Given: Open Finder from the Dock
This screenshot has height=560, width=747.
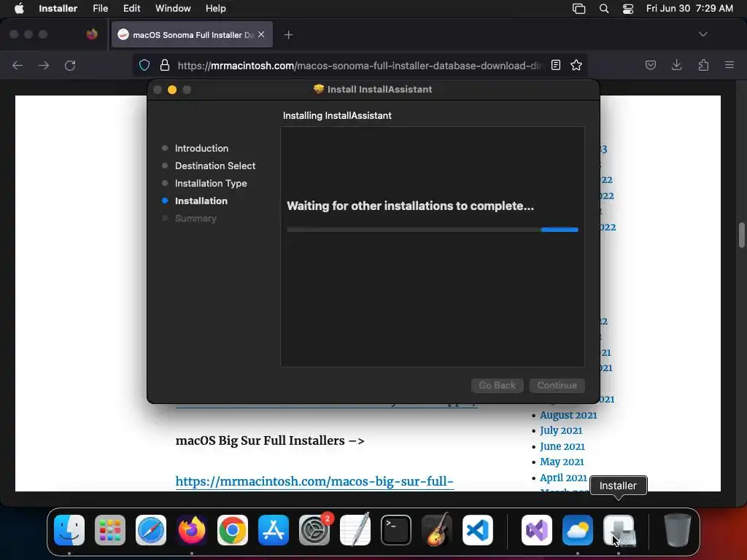Looking at the screenshot, I should click(69, 530).
